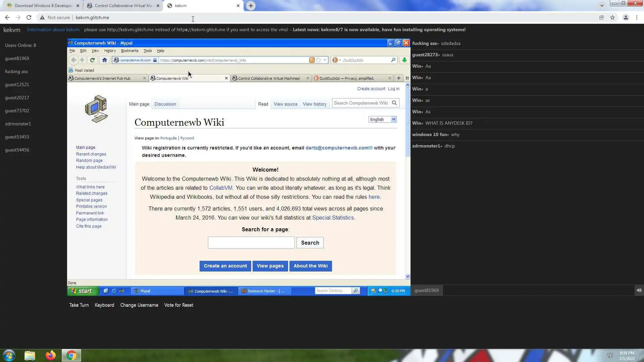
Task: Click the Create an account button
Action: pos(225,266)
